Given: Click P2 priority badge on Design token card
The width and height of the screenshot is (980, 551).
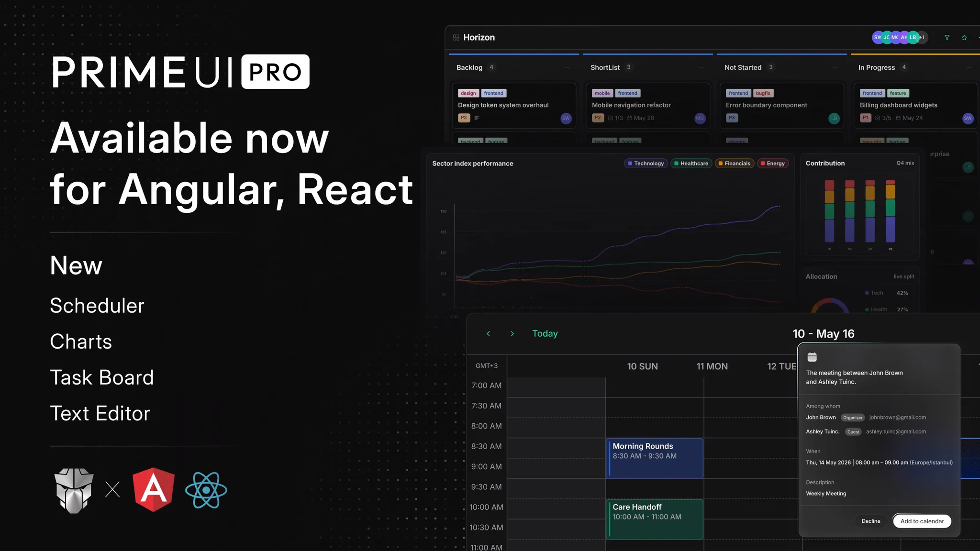Looking at the screenshot, I should (x=464, y=118).
